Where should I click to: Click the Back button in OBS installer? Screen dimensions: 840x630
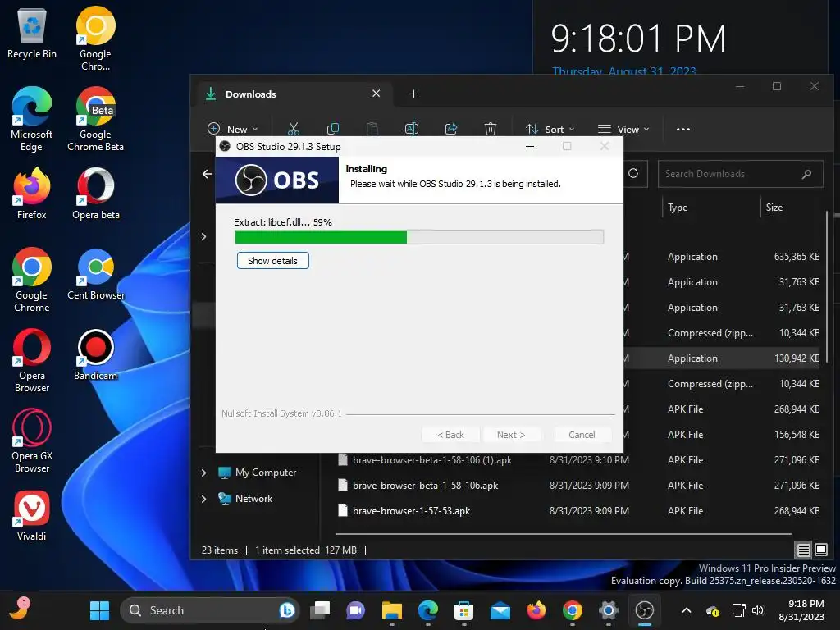click(x=450, y=435)
